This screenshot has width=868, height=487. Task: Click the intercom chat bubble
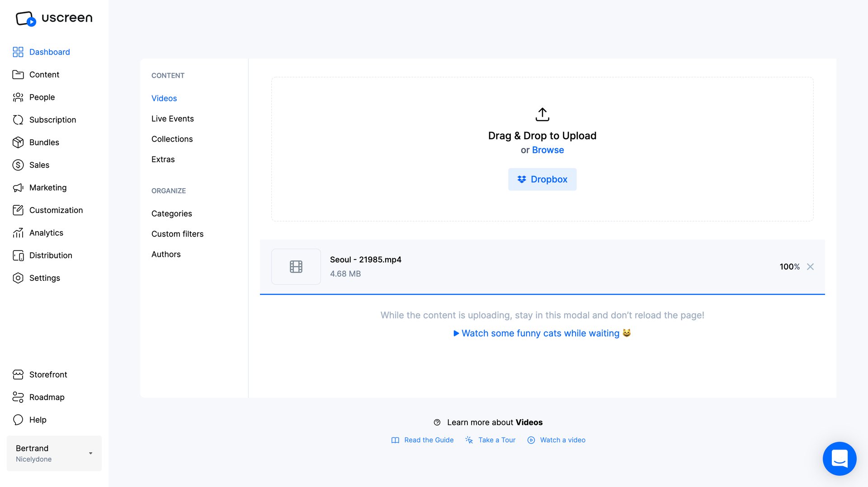click(840, 459)
